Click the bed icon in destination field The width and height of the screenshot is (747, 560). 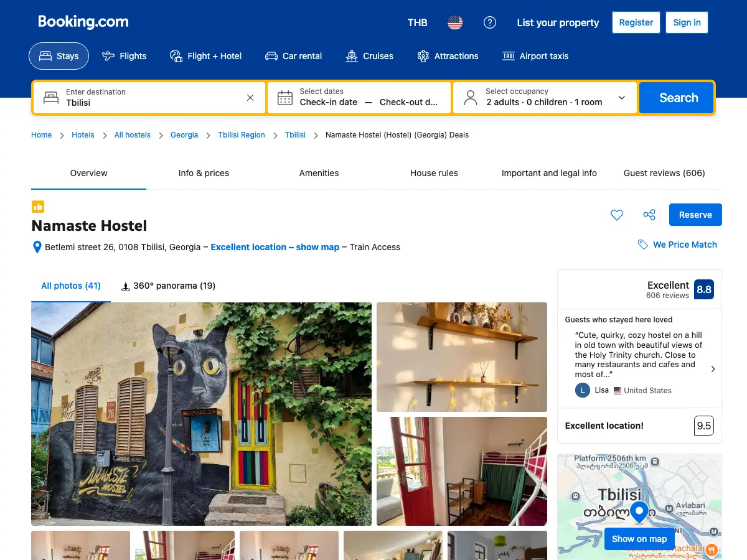tap(51, 98)
